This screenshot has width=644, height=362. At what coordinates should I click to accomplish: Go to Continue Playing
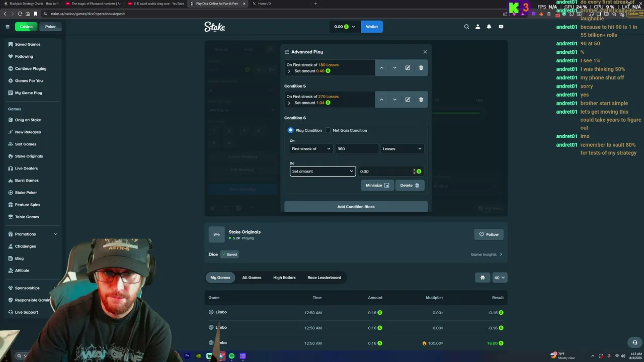(31, 68)
